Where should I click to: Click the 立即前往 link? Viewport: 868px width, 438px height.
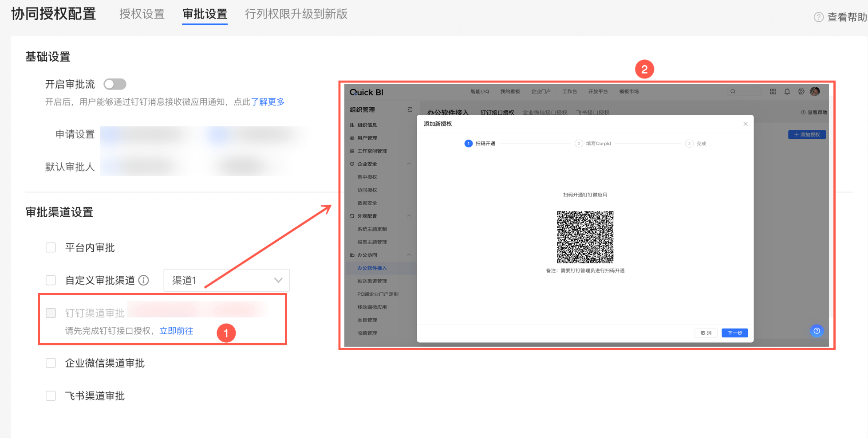pyautogui.click(x=176, y=331)
